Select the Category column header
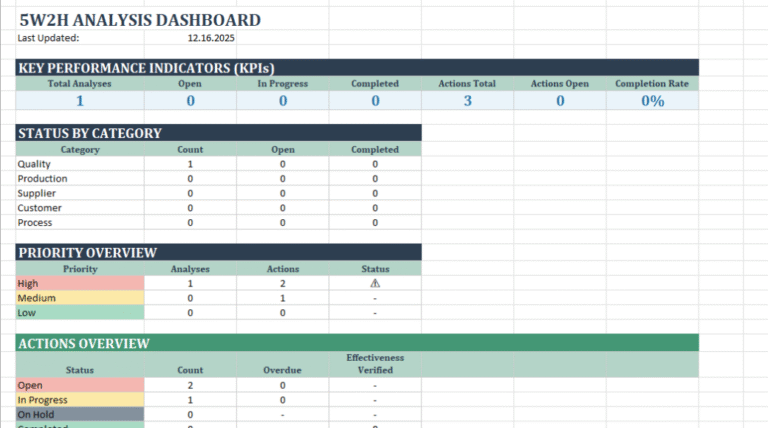The height and width of the screenshot is (428, 768). [80, 149]
